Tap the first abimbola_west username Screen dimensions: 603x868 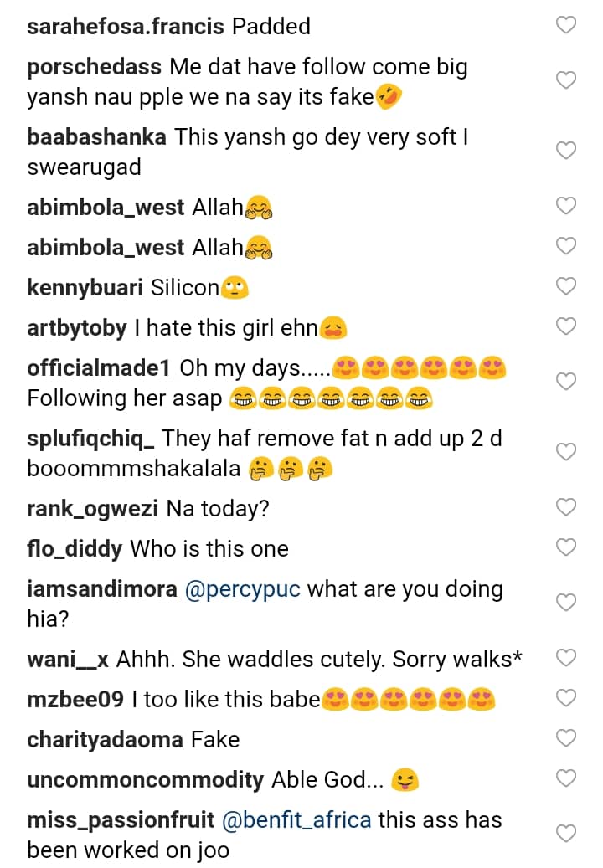[x=106, y=207]
